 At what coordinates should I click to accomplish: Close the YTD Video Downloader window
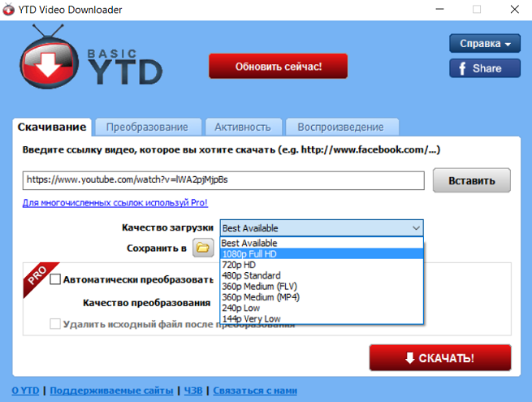click(x=515, y=9)
